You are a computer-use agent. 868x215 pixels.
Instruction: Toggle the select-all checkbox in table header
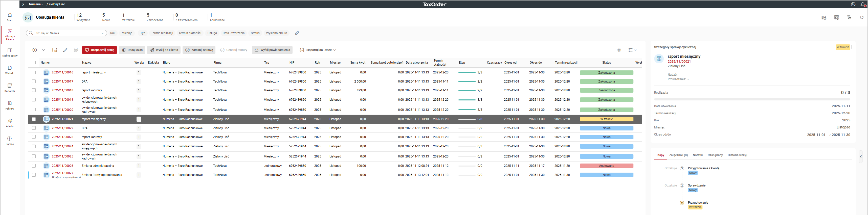[34, 63]
